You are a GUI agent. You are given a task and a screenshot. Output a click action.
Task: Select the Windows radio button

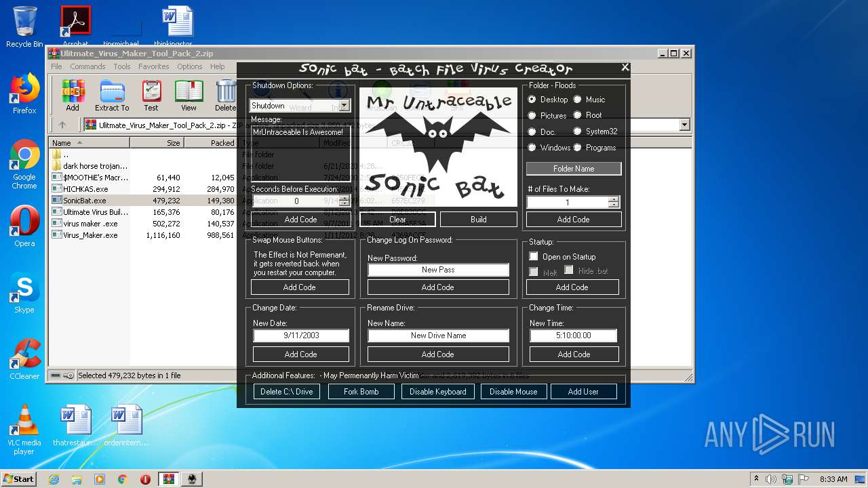(532, 147)
